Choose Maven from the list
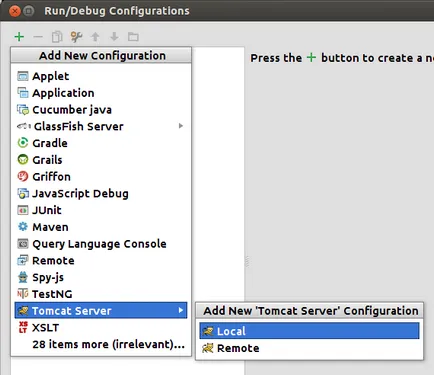 [101, 227]
